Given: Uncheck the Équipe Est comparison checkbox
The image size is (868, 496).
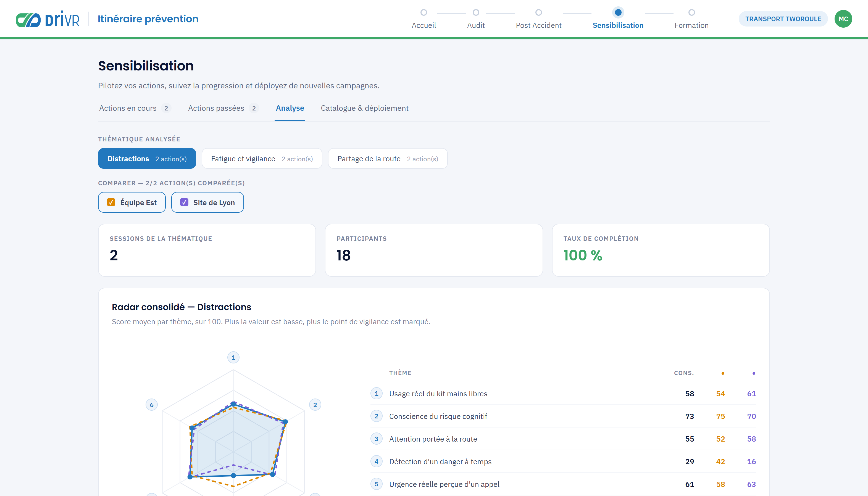Looking at the screenshot, I should click(111, 202).
